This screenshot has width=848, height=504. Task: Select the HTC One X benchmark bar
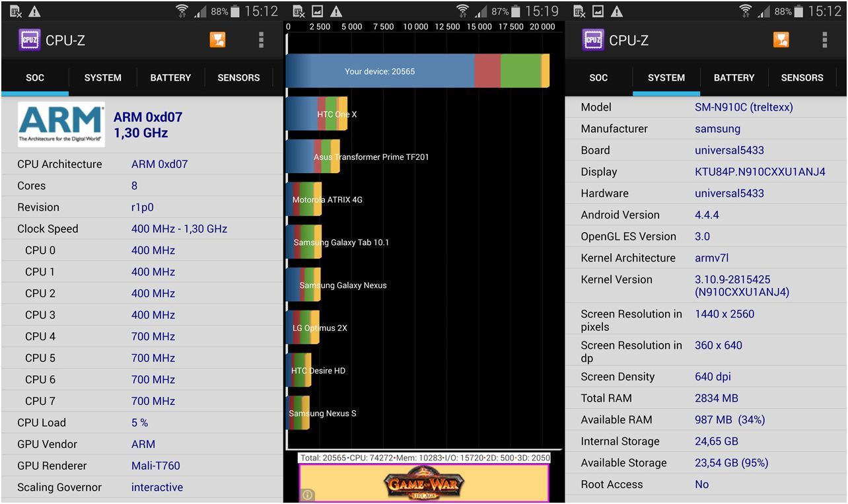coord(317,114)
